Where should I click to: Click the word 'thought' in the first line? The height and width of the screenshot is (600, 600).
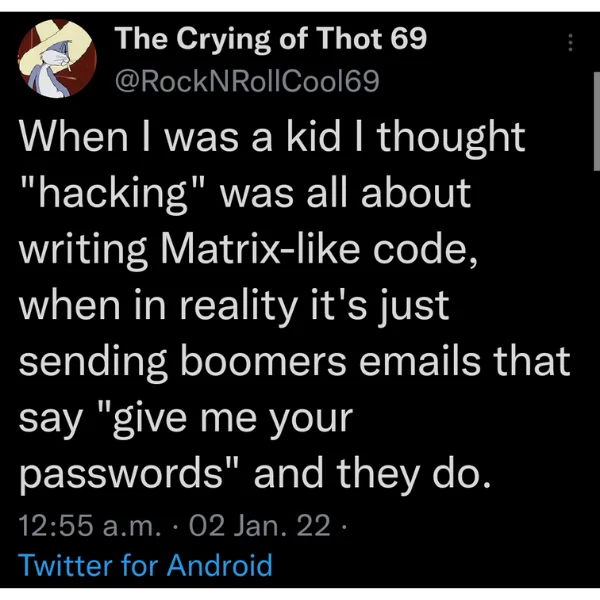pyautogui.click(x=451, y=138)
